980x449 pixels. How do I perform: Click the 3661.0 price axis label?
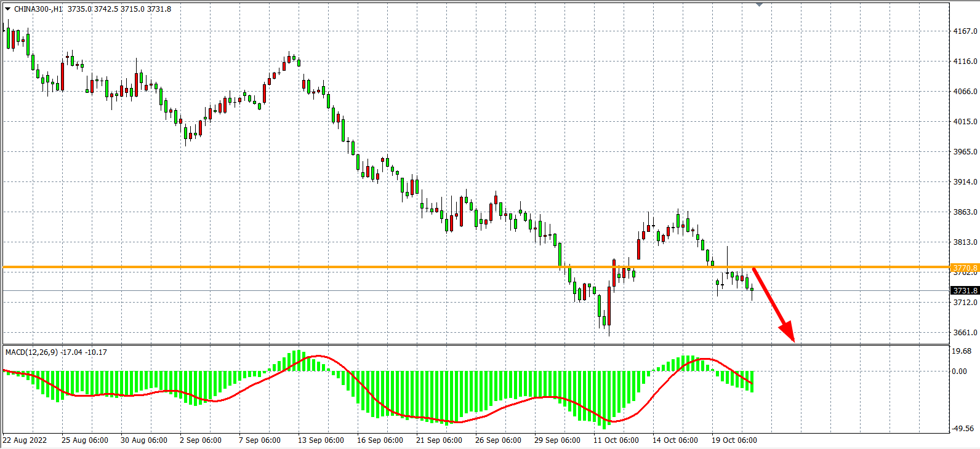coord(965,333)
